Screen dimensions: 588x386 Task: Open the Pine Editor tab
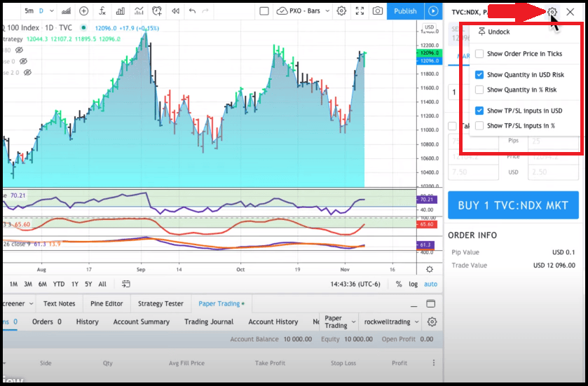point(107,303)
